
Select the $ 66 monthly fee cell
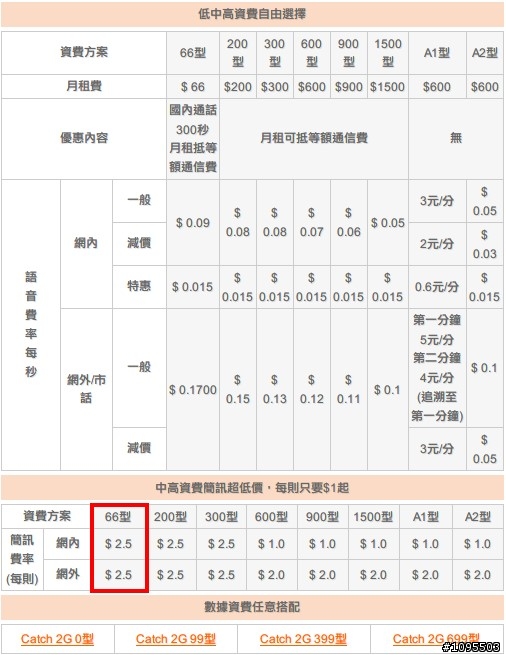(x=193, y=86)
